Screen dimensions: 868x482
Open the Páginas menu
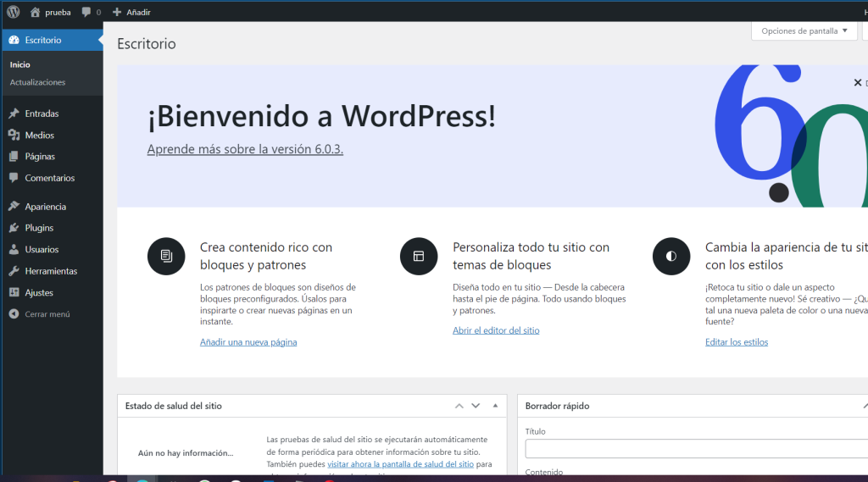click(x=52, y=157)
